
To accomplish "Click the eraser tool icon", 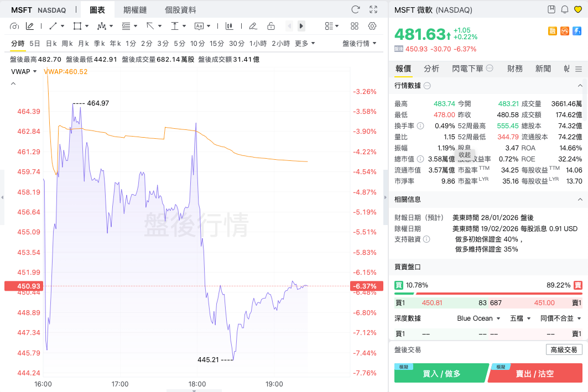I will 253,26.
